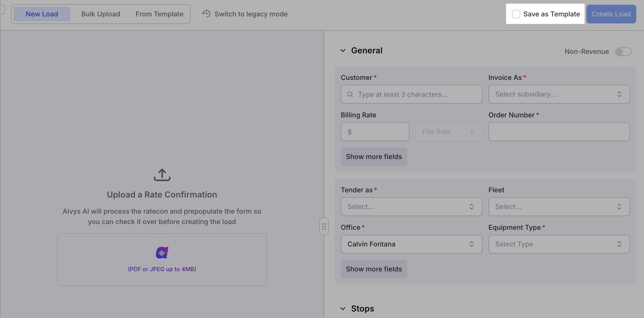Click the Order Number input field
The width and height of the screenshot is (644, 318).
click(559, 132)
